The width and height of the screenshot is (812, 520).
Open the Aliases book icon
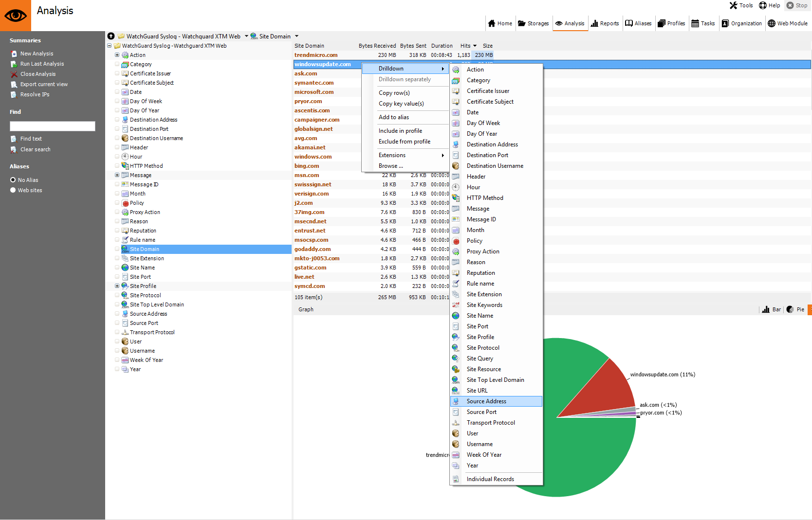(629, 23)
